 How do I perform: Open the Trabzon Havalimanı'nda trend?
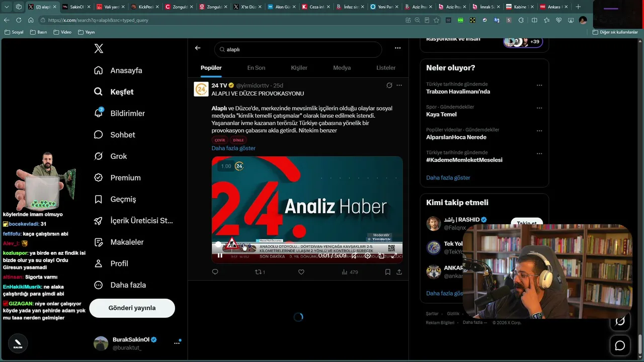tap(458, 92)
